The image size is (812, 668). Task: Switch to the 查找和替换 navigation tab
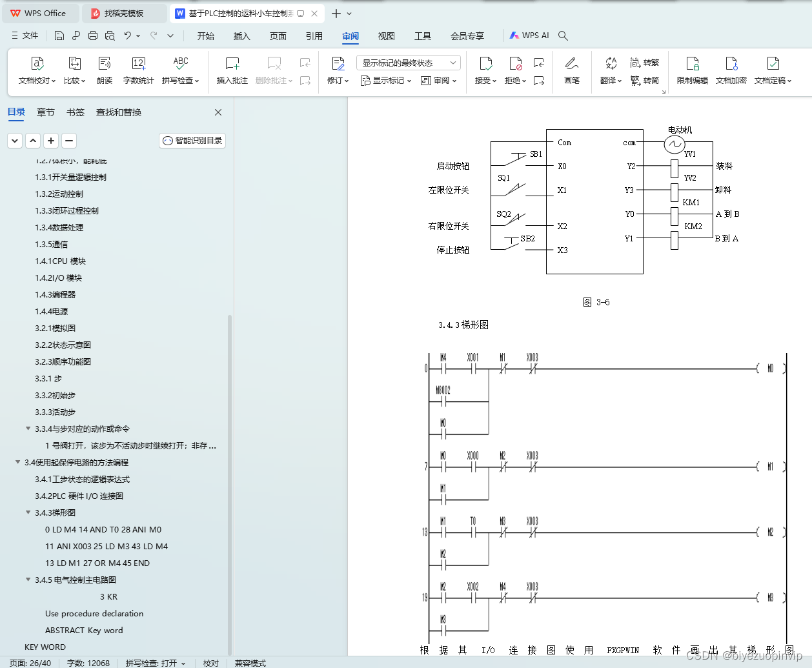coord(119,112)
